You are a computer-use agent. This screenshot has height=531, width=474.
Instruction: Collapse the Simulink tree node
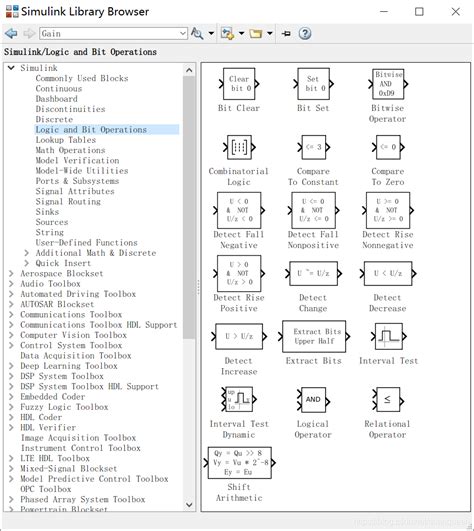pos(11,68)
